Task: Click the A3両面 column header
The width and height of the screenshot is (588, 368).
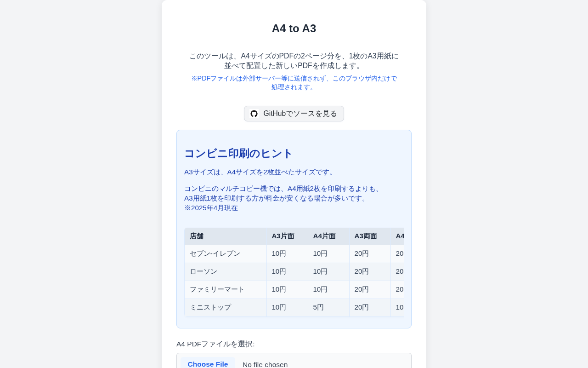Action: 366,236
